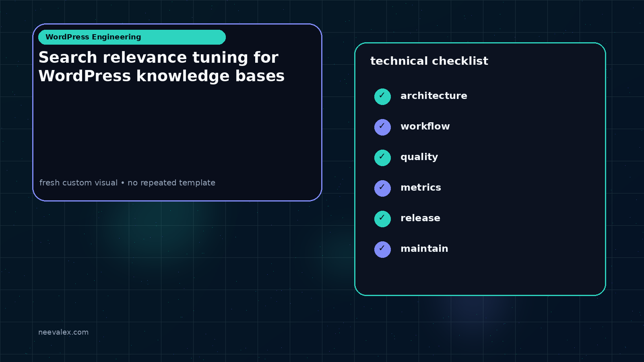Select the 'architecture' checklist label

click(x=434, y=96)
